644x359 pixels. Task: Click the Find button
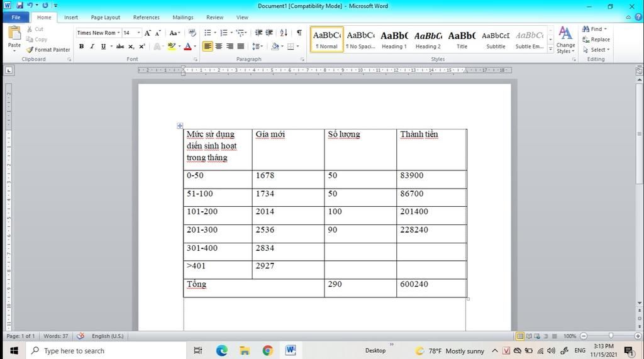594,29
